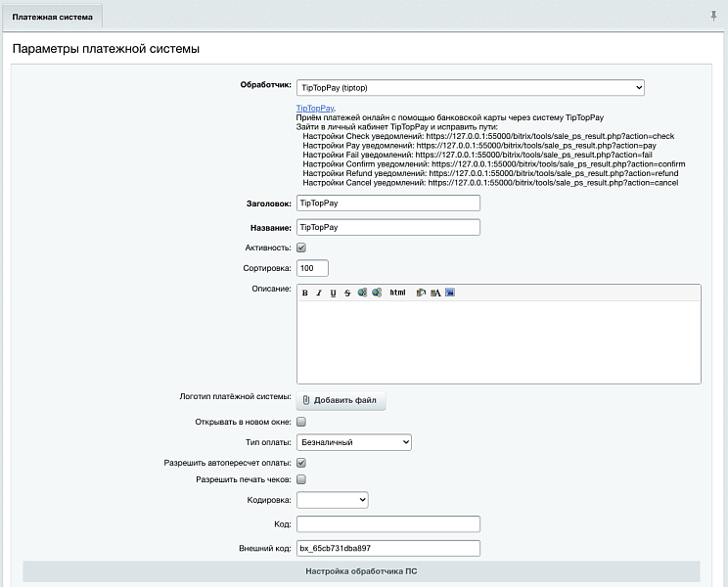Follow the TipTopPay hyperlink
Screen dimensions: 728x587
pyautogui.click(x=315, y=108)
